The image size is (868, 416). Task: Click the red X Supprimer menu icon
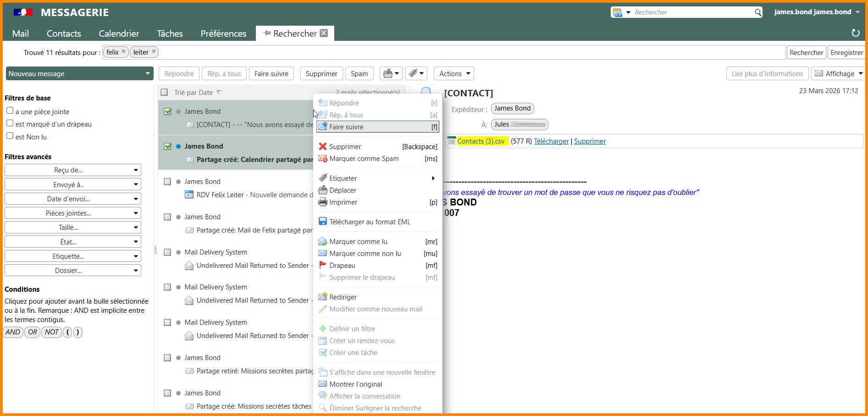[323, 146]
